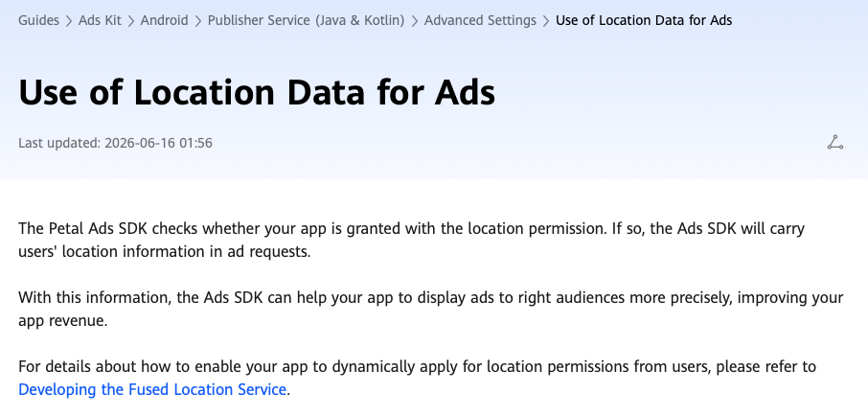Click the share icon beside the title
This screenshot has height=416, width=868.
pyautogui.click(x=834, y=143)
